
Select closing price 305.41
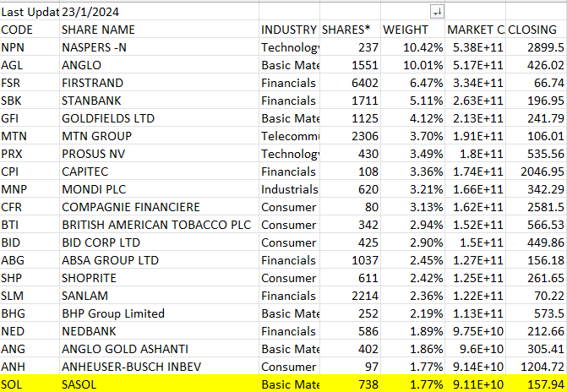tap(537, 349)
